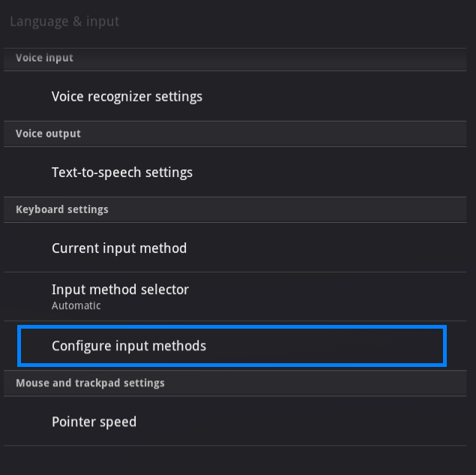Click the blue highlight border around Configure input methods

(x=445, y=346)
